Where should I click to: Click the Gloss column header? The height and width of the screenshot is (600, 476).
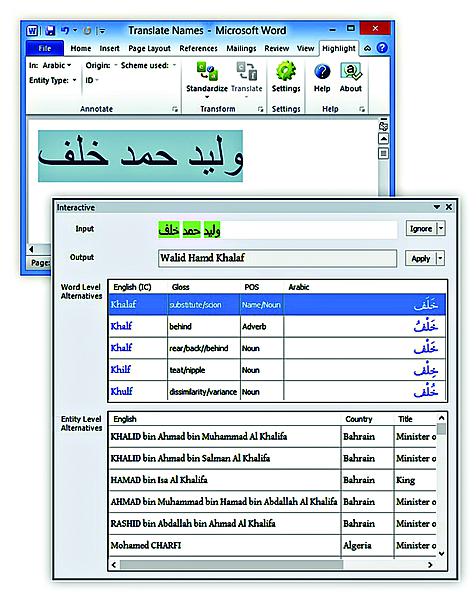tap(181, 287)
